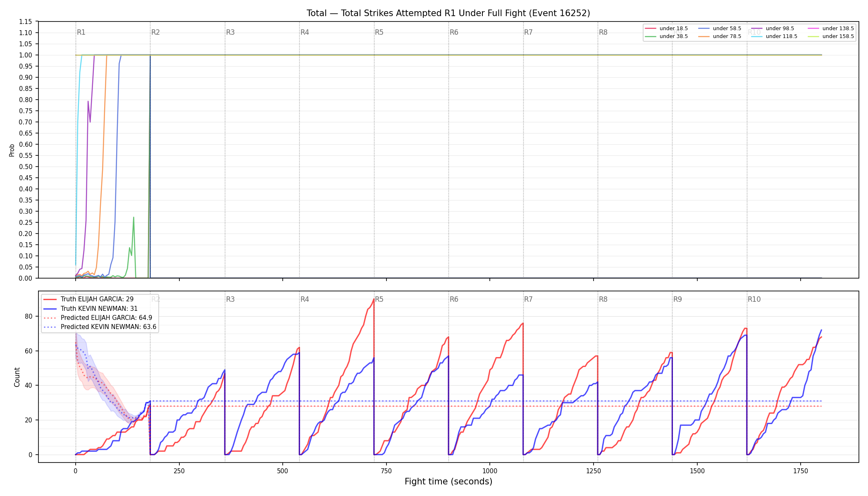Viewport: 868px width, 496px height.
Task: Click the 80 tick on Count axis
Action: coord(29,316)
